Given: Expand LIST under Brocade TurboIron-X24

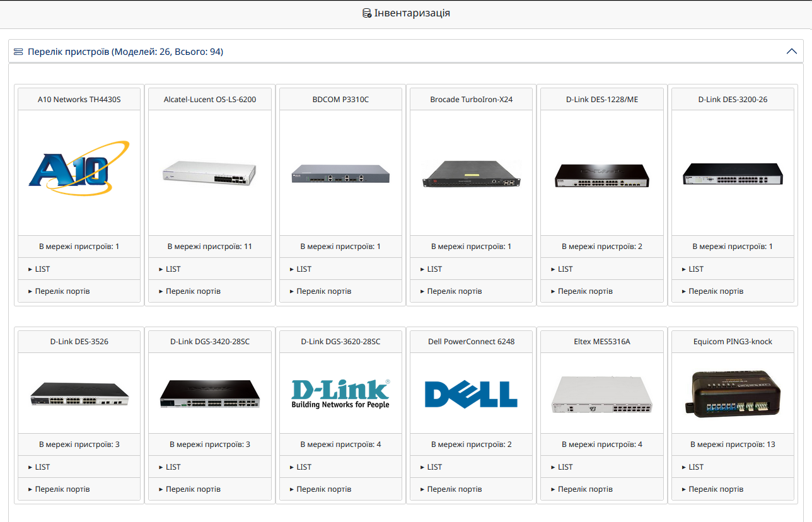Looking at the screenshot, I should [471, 269].
